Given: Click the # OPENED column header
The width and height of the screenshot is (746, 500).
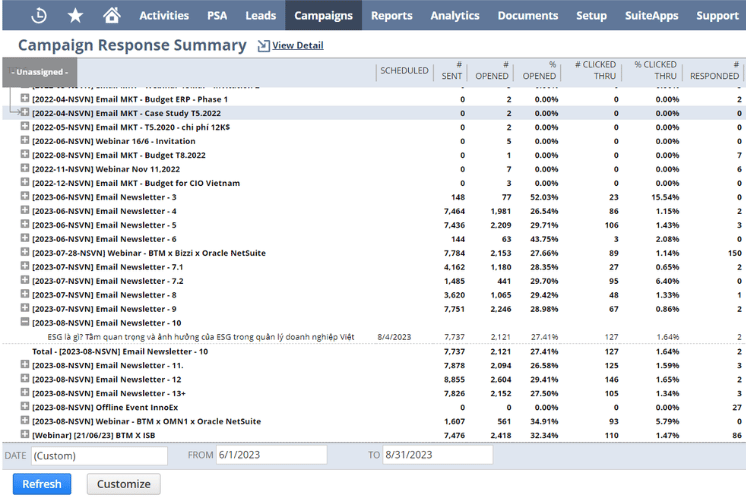Looking at the screenshot, I should 492,70.
